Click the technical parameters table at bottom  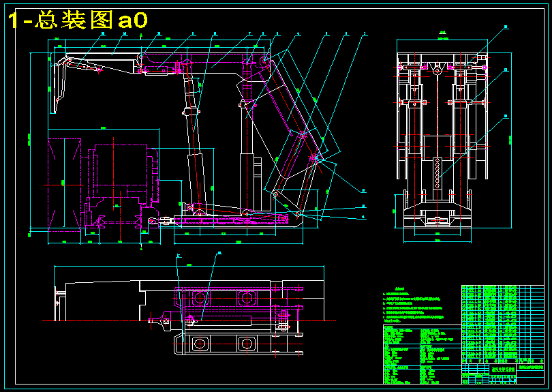pos(422,354)
